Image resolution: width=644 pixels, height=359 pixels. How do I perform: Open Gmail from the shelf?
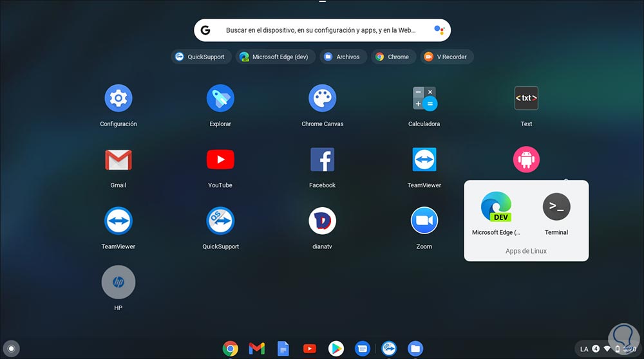coord(257,349)
